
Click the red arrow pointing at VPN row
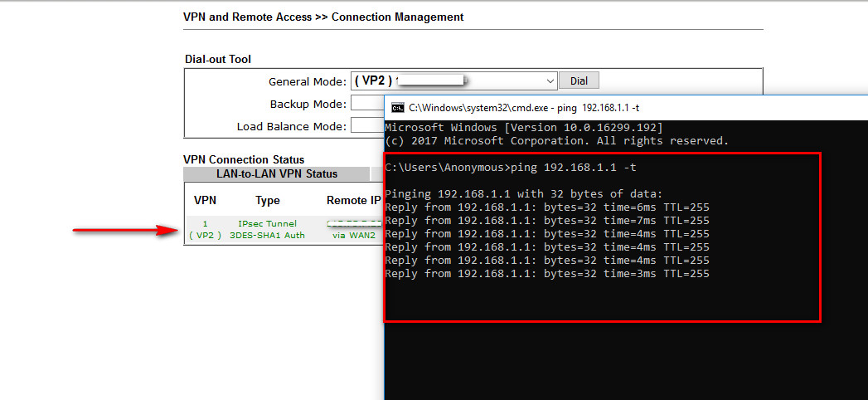pos(124,231)
